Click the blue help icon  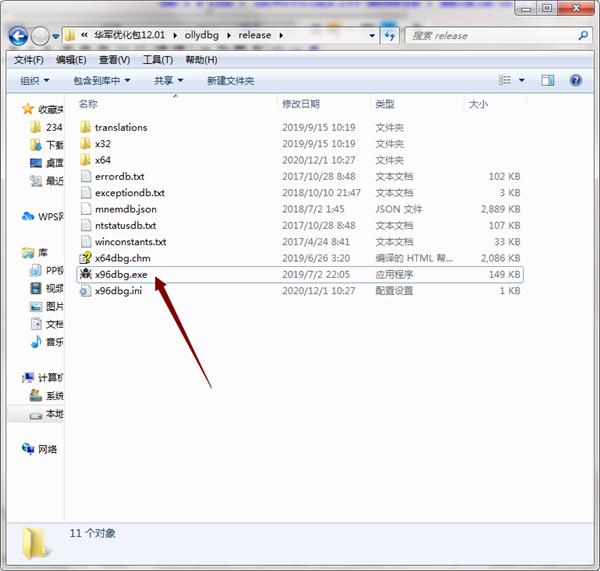576,80
